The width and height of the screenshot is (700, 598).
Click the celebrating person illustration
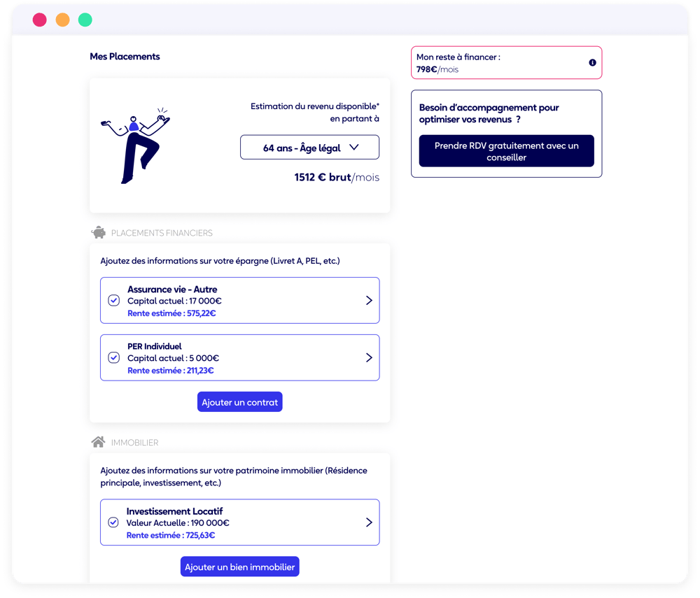tap(135, 145)
